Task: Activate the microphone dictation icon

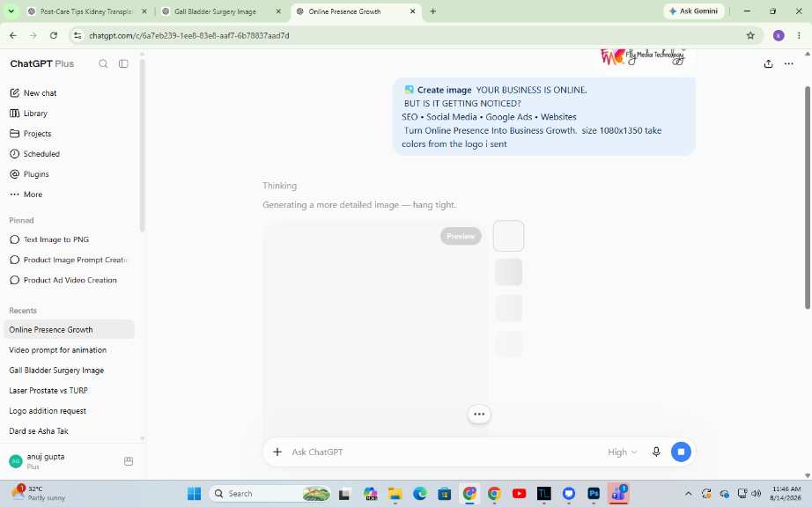Action: [656, 452]
